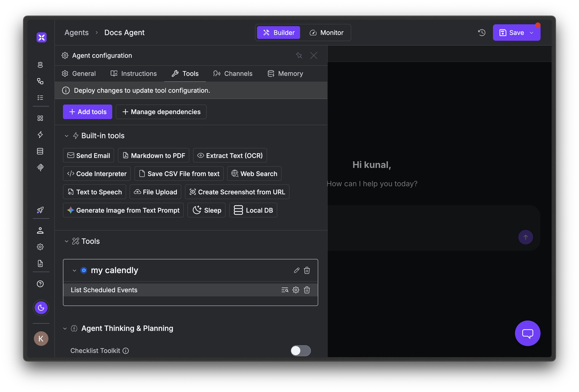Open the checklist tasks icon in sidebar
The width and height of the screenshot is (579, 392).
click(x=40, y=97)
